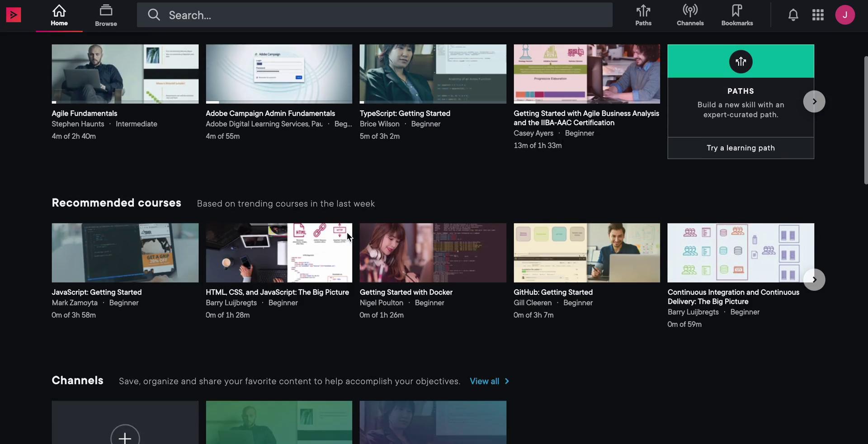Click the create channel plus icon

125,438
